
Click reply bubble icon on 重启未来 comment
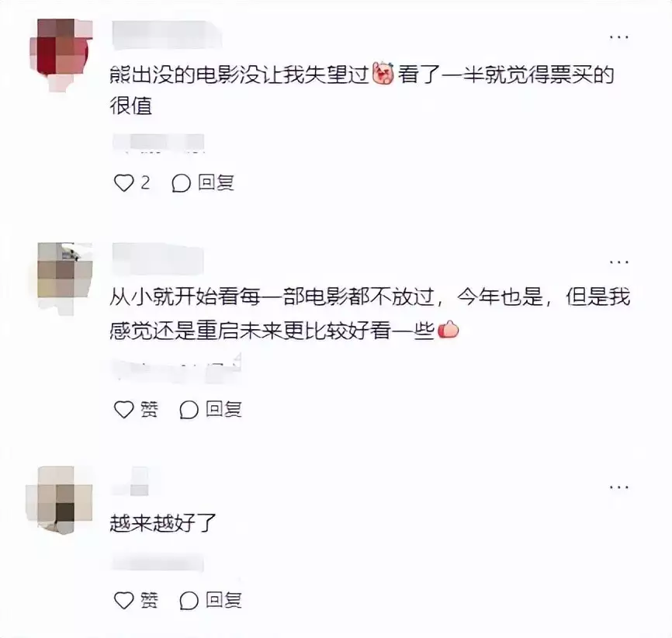coord(189,410)
